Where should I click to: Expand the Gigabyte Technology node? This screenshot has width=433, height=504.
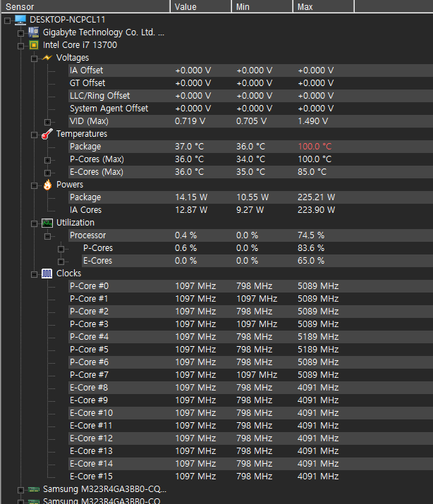click(x=20, y=33)
